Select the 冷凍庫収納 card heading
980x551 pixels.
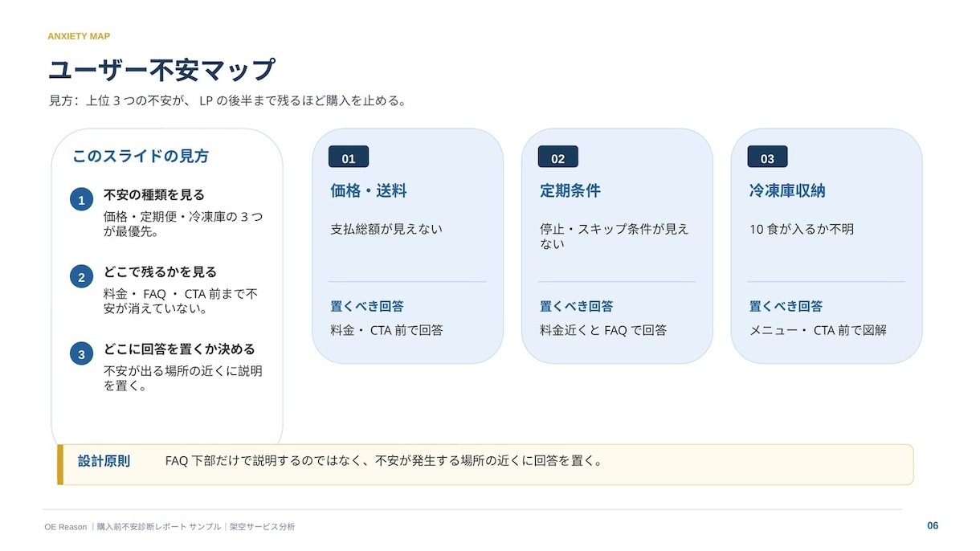(787, 191)
